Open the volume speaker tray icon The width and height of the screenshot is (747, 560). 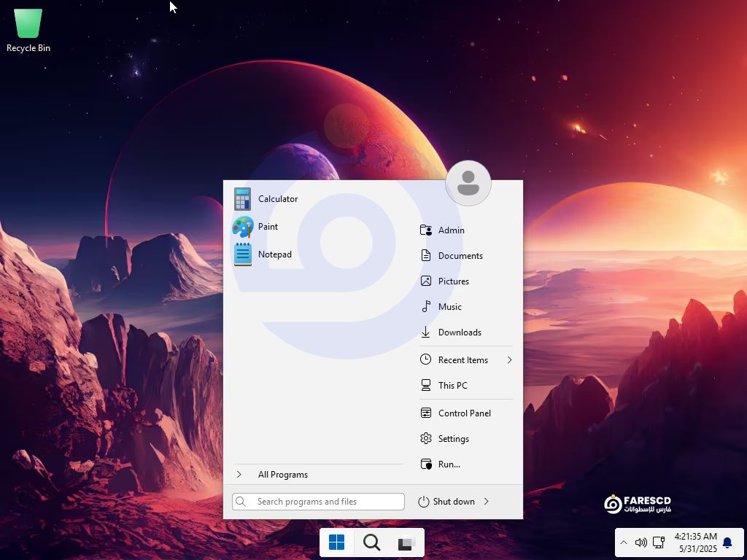[640, 542]
